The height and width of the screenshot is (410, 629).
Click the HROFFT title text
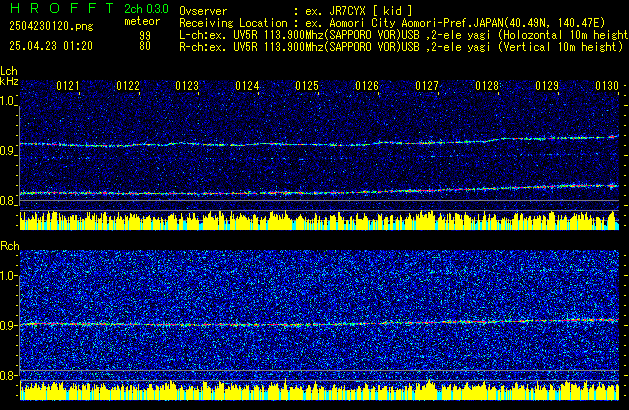pos(62,8)
